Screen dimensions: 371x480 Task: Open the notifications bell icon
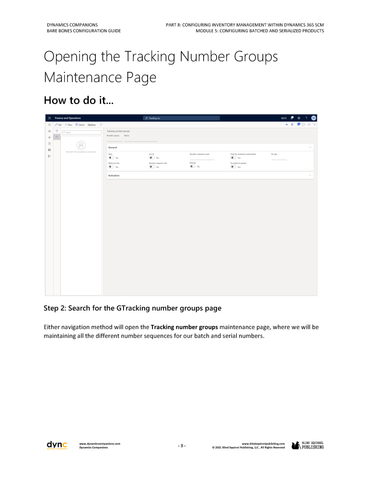pos(292,118)
